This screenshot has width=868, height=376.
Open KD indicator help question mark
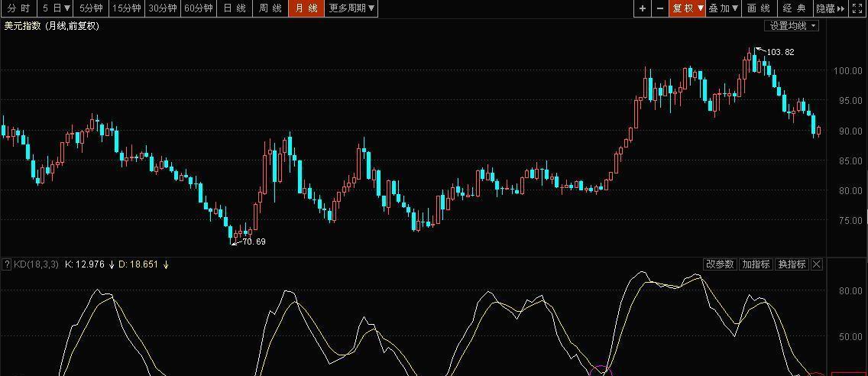(x=7, y=264)
